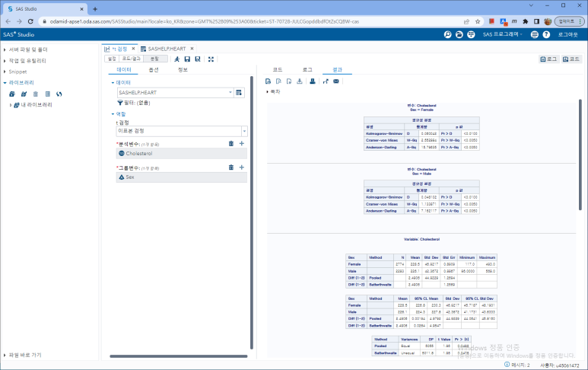The width and height of the screenshot is (588, 370).
Task: Switch to the t 검정 tab
Action: (120, 49)
